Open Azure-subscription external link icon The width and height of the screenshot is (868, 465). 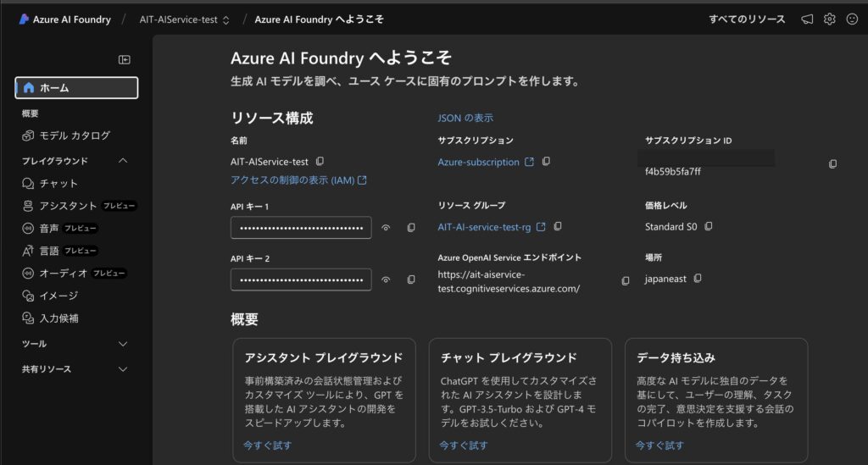[529, 162]
